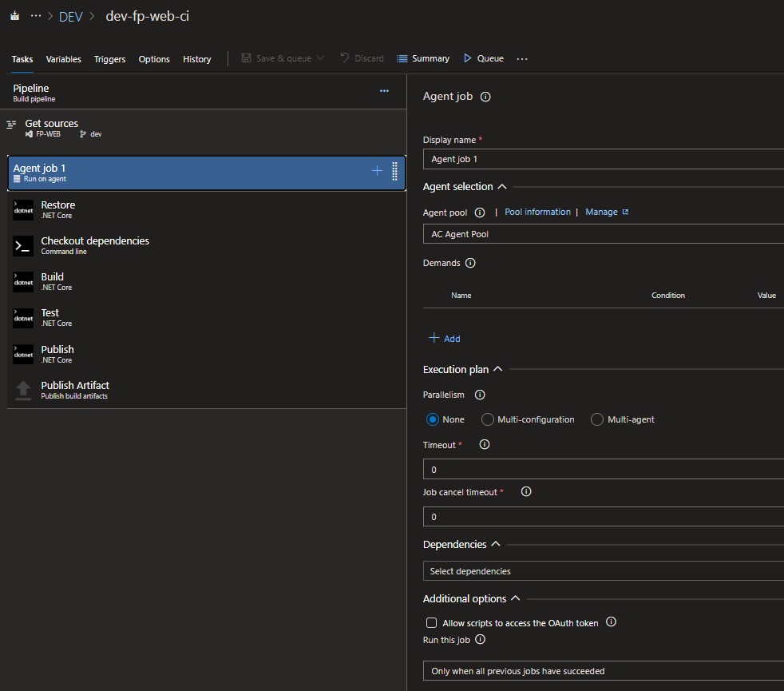Go to the Options tab

(x=154, y=59)
